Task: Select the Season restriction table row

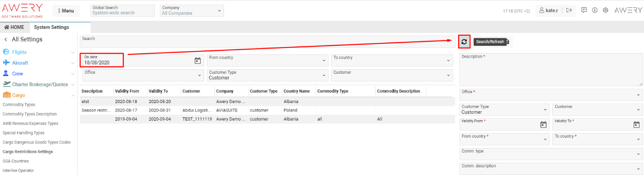Action: pyautogui.click(x=267, y=110)
